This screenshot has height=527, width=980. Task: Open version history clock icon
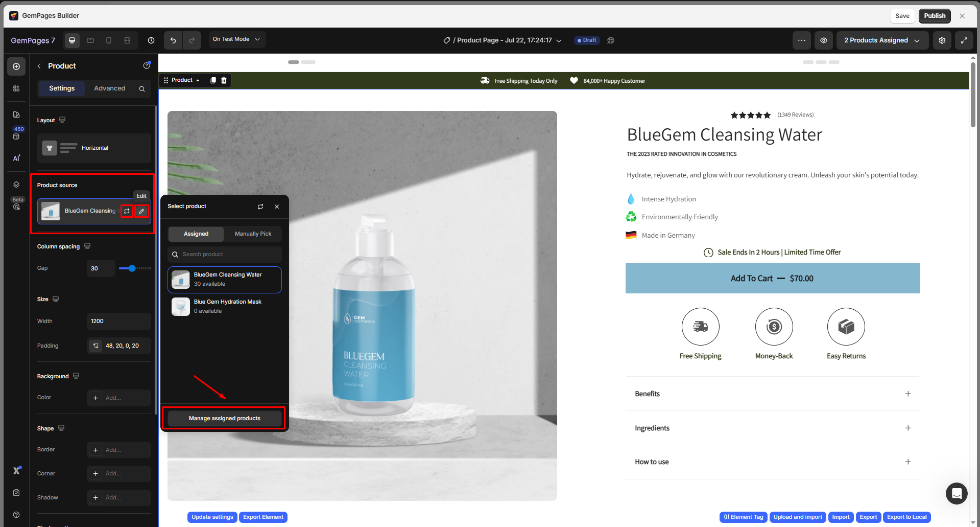point(151,40)
